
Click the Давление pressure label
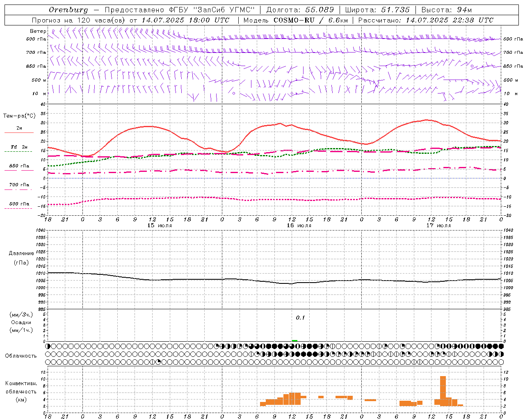pyautogui.click(x=21, y=253)
